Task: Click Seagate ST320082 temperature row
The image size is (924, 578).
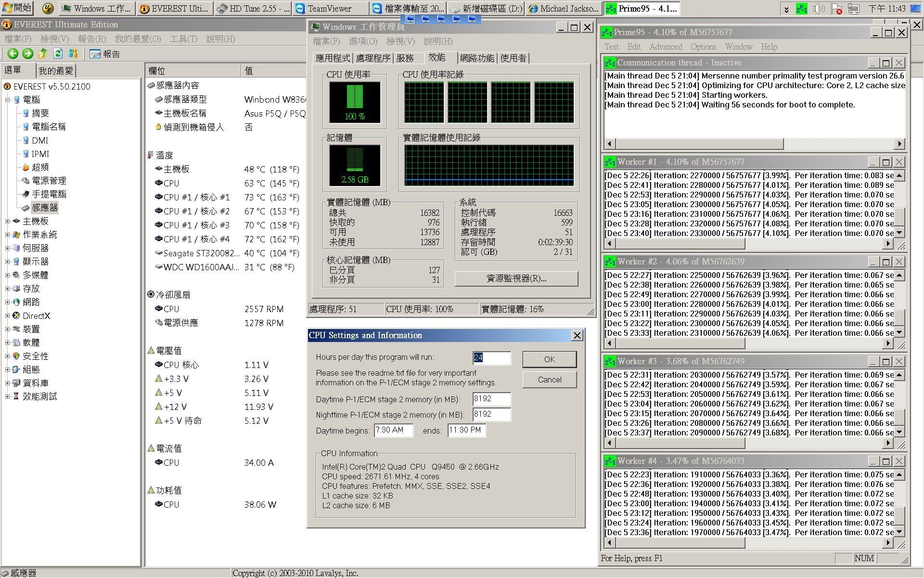Action: pos(226,253)
